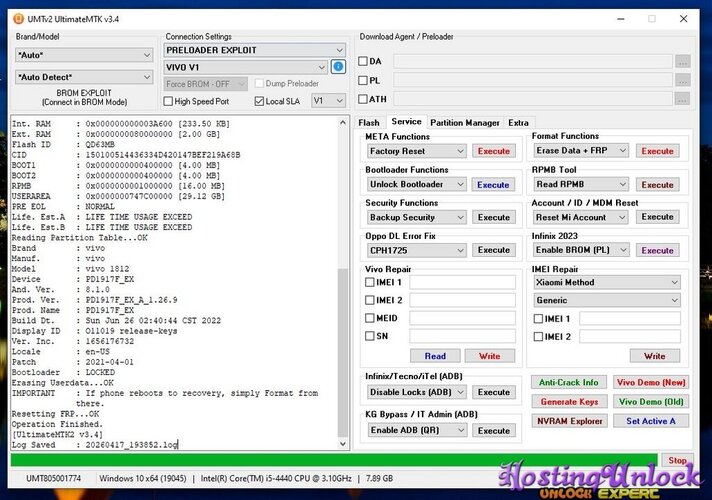Open the Backup Security dropdown
712x500 pixels.
point(416,218)
